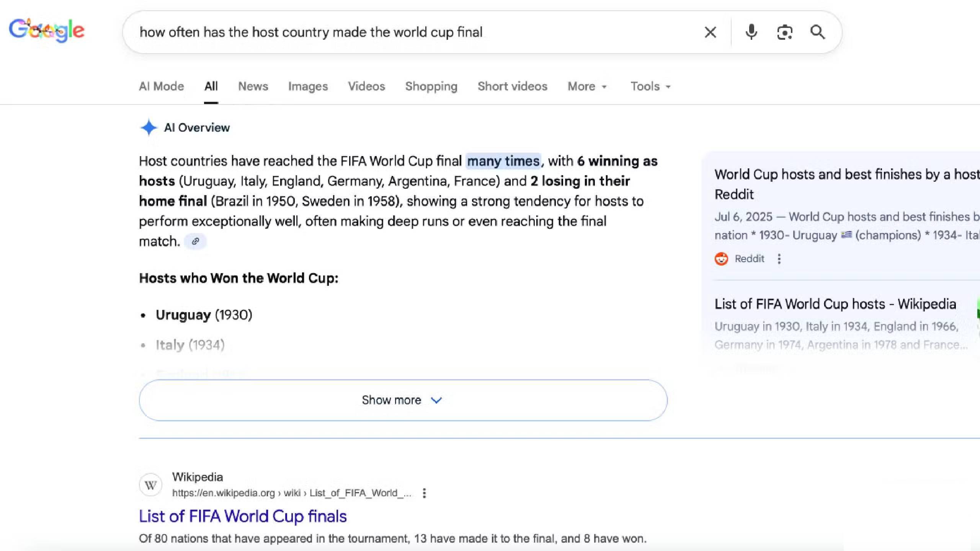Click the Google logo
This screenshot has height=551, width=980.
(47, 31)
